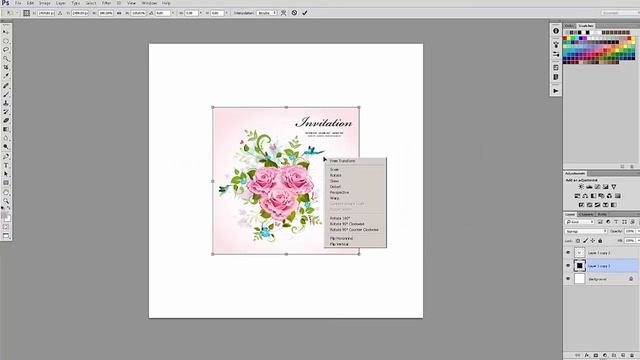640x360 pixels.
Task: Toggle lock image pixels brush icon
Action: (585, 241)
